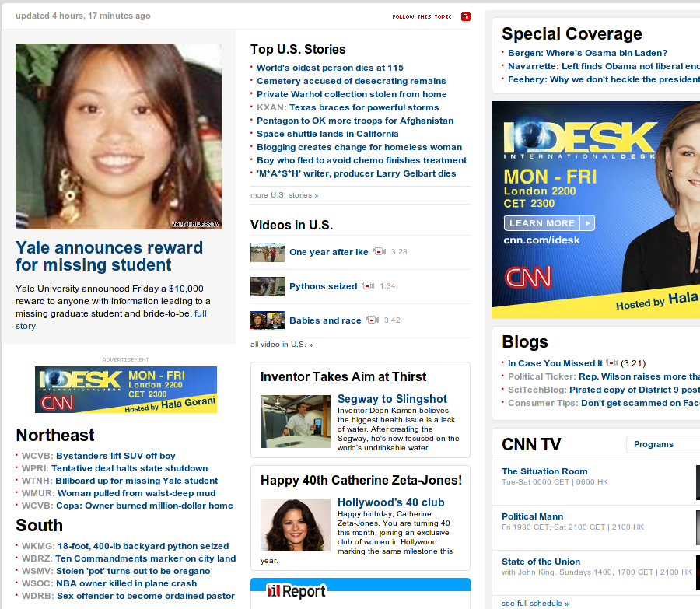Open World's oldest person dies at 115
Screen dimensions: 700x609
330,68
